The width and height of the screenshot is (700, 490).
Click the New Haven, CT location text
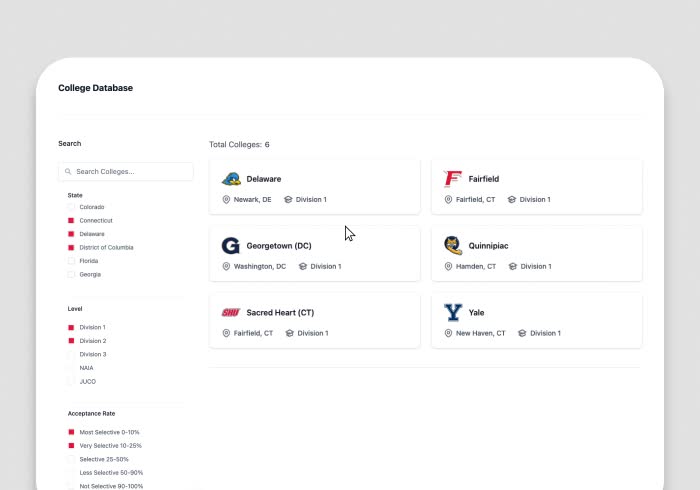(481, 333)
